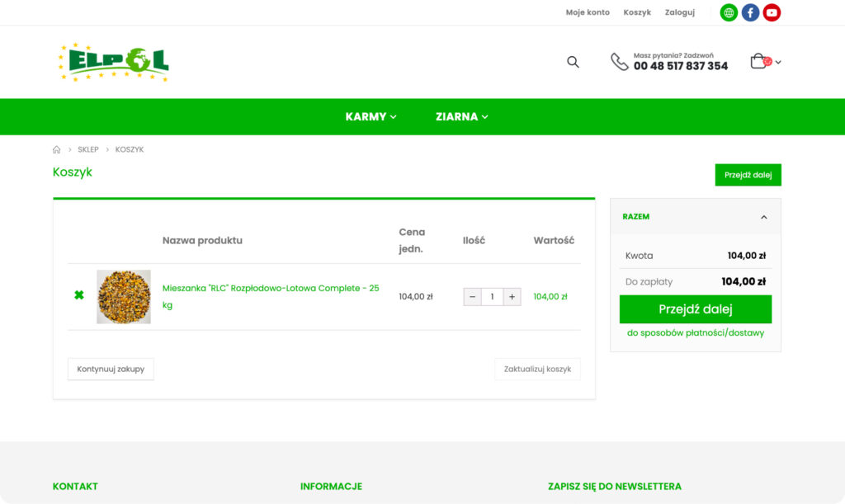This screenshot has width=845, height=504.
Task: Click do sposobów płatności/dostawy link
Action: click(695, 332)
